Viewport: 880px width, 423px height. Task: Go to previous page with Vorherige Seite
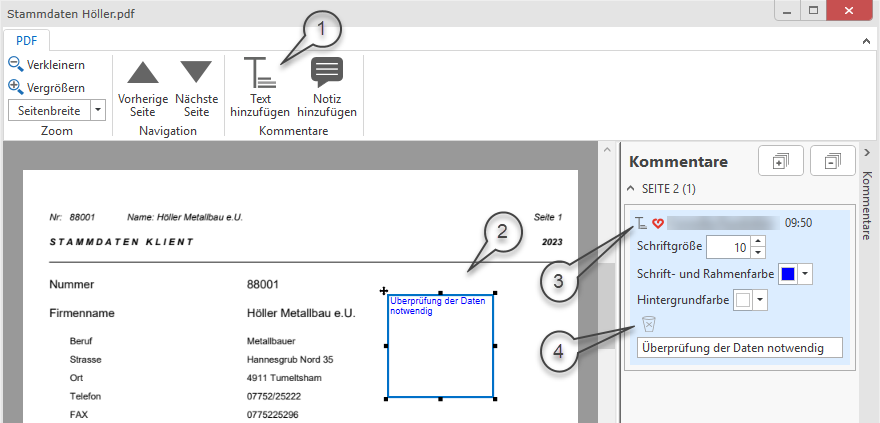click(x=143, y=88)
